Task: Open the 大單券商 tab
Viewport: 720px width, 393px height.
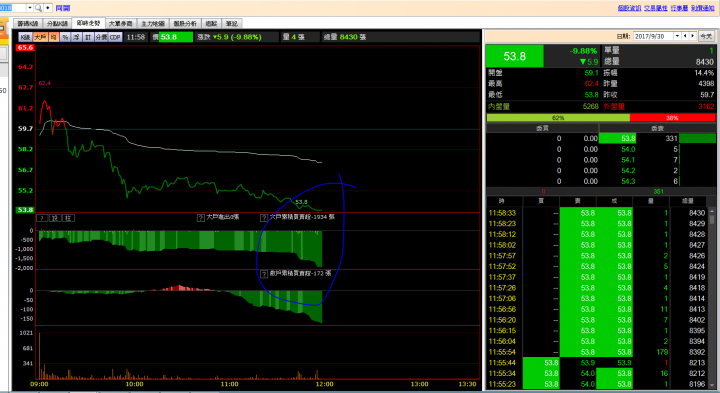Action: pyautogui.click(x=121, y=23)
